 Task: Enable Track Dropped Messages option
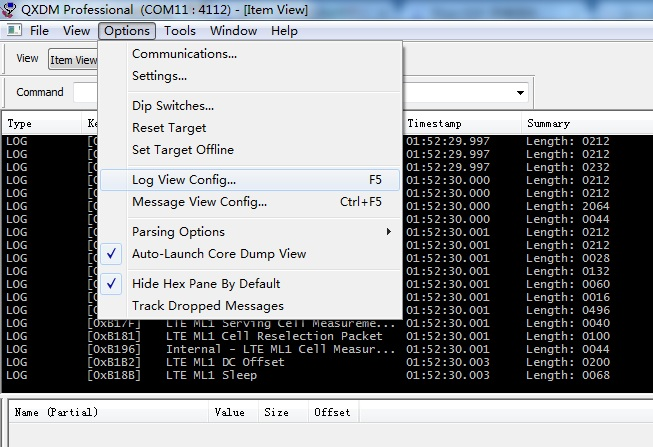(250, 306)
